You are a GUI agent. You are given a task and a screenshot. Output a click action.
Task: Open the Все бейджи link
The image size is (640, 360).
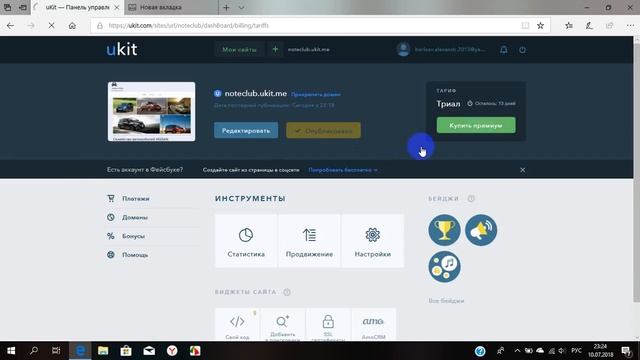[446, 301]
